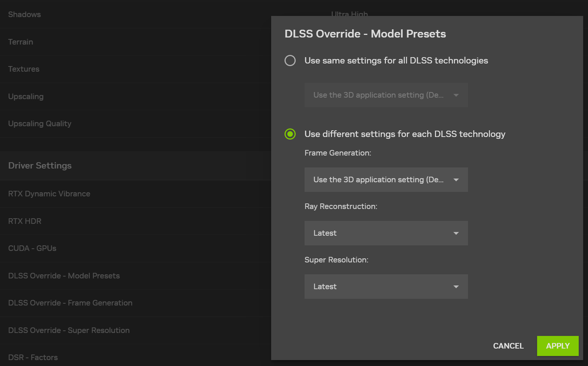Select the Upscaling Quality option row
This screenshot has height=366, width=588.
[x=40, y=124]
